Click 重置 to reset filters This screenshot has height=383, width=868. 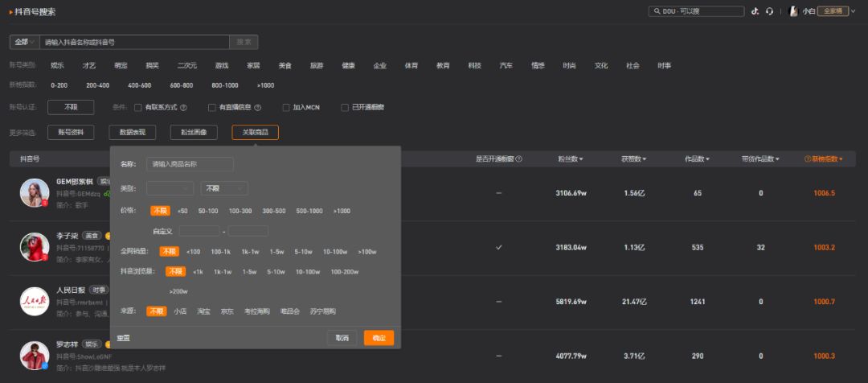123,338
